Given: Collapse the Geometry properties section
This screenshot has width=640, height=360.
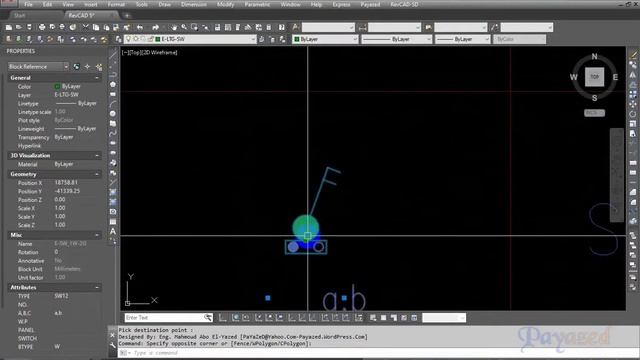Looking at the screenshot, I should pos(97,174).
